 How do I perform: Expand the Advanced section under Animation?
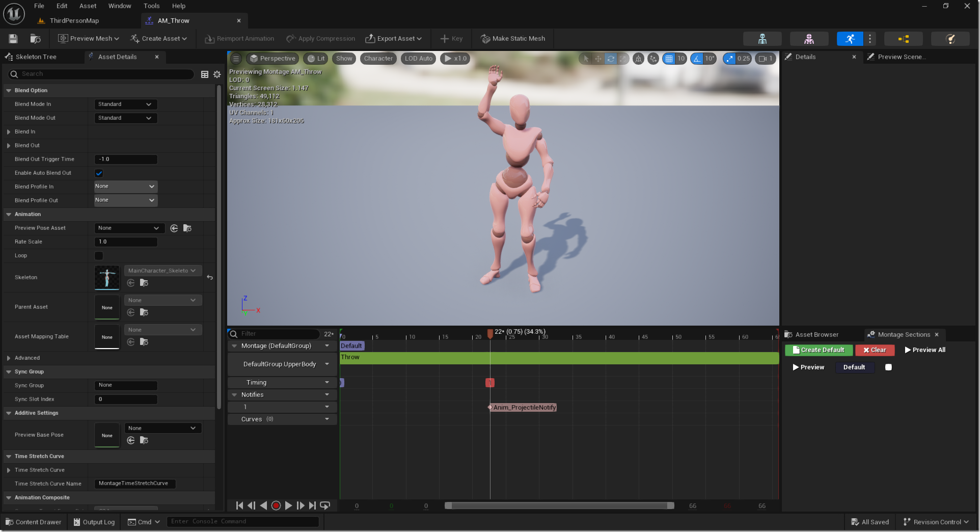9,358
